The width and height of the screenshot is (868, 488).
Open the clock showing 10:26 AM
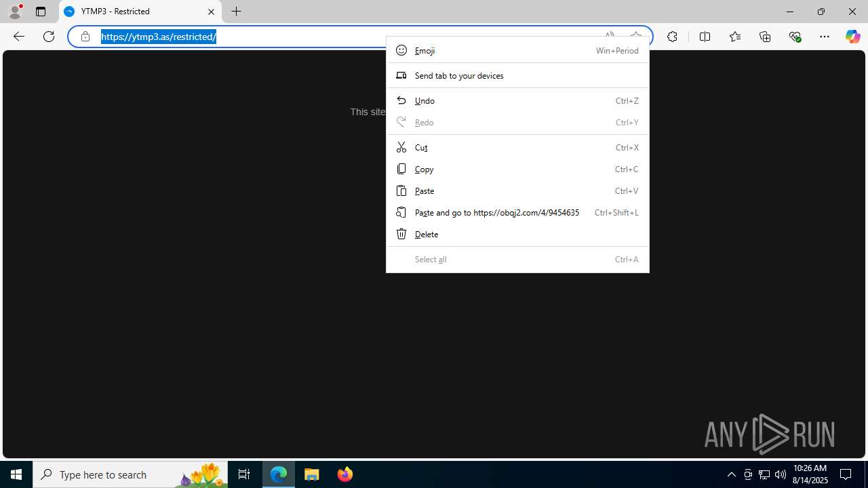click(x=810, y=474)
